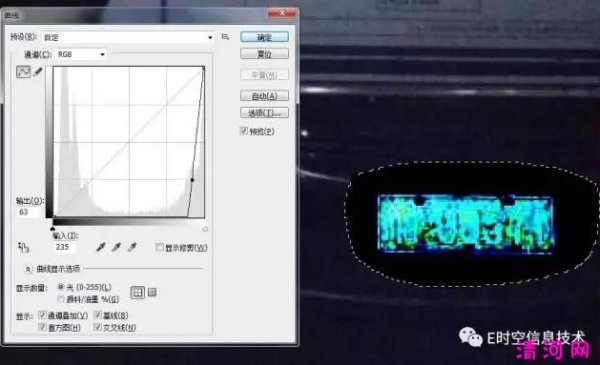The image size is (600, 365).
Task: Select the curve point edit tool
Action: tap(23, 72)
